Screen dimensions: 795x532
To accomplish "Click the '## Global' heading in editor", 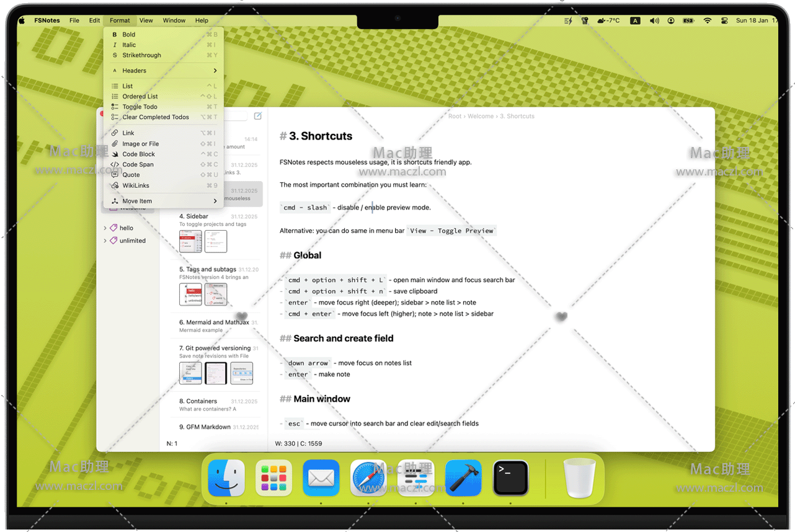I will point(300,255).
